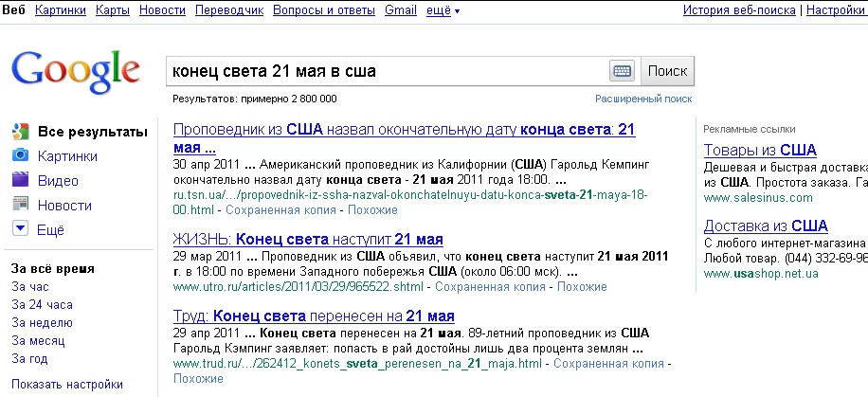Click the 'www.usashop.net.ua' ad URL text
Screen dimensions: 868x397
[x=761, y=274]
